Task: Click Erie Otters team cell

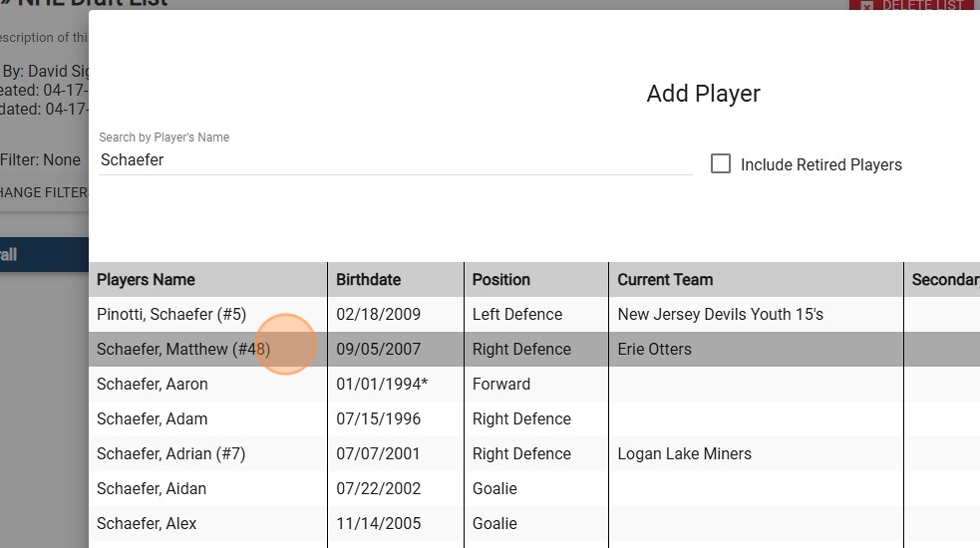Action: pos(654,350)
